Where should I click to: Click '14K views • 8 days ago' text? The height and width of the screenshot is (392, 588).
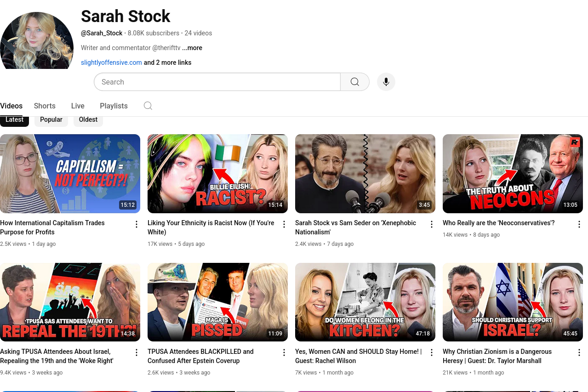tap(471, 235)
